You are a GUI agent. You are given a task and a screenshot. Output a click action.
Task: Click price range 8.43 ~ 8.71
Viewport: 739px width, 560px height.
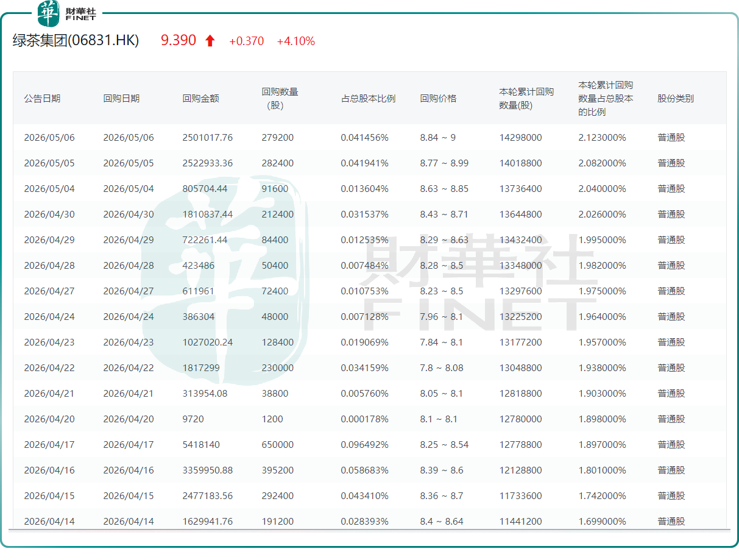click(x=444, y=214)
